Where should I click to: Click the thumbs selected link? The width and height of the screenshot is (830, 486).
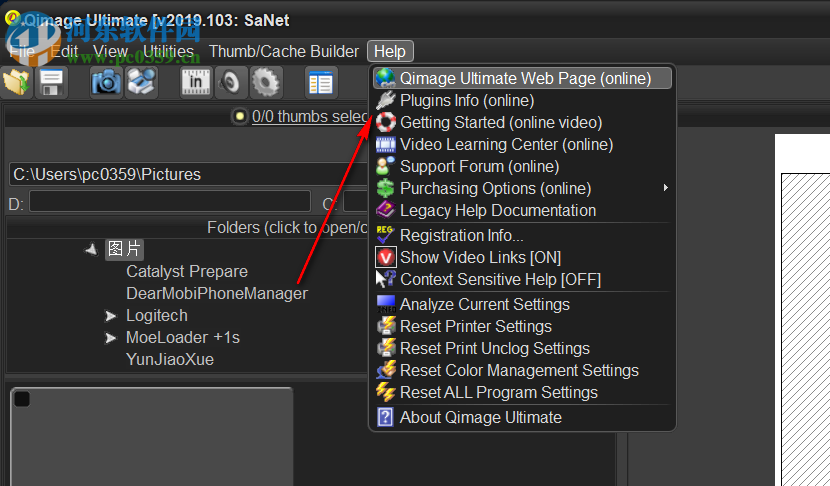310,116
